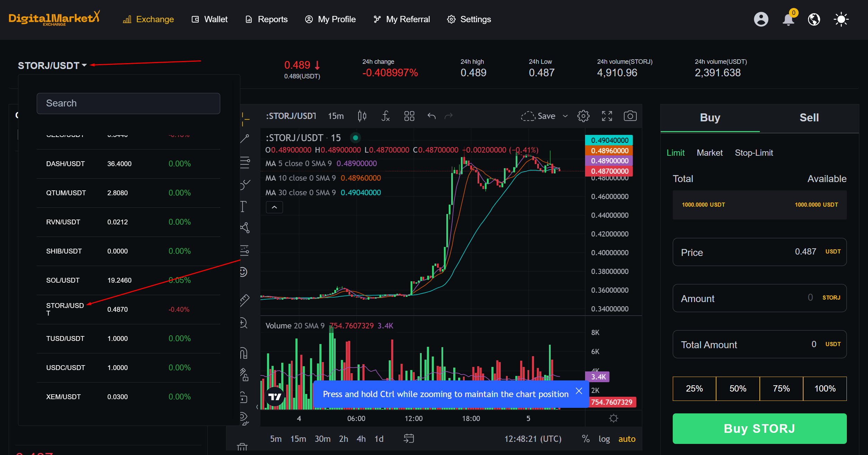Viewport: 868px width, 455px height.
Task: Open the notifications bell icon
Action: [x=788, y=19]
